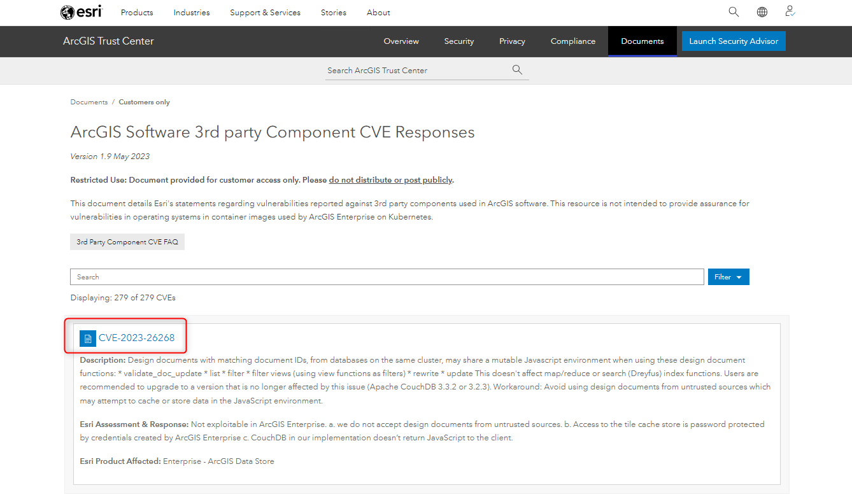Click the CVE-2023-26268 document icon
Screen dimensions: 852x504
click(x=88, y=339)
